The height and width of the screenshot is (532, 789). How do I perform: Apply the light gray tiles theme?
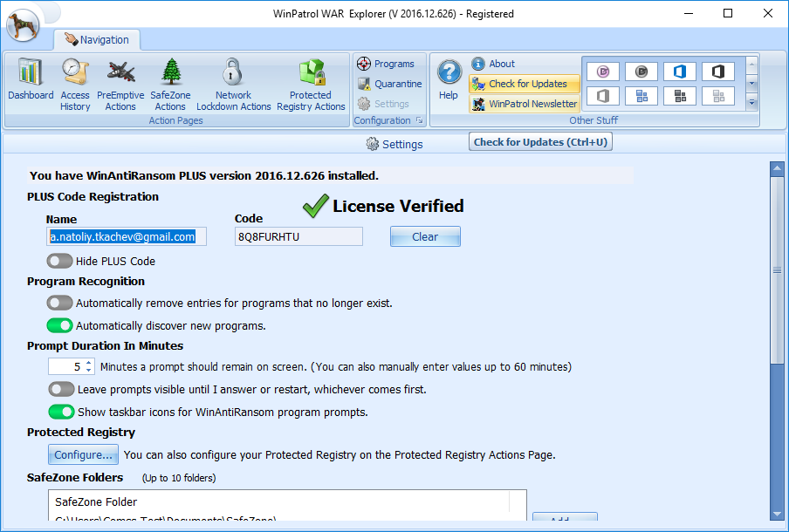pos(718,96)
